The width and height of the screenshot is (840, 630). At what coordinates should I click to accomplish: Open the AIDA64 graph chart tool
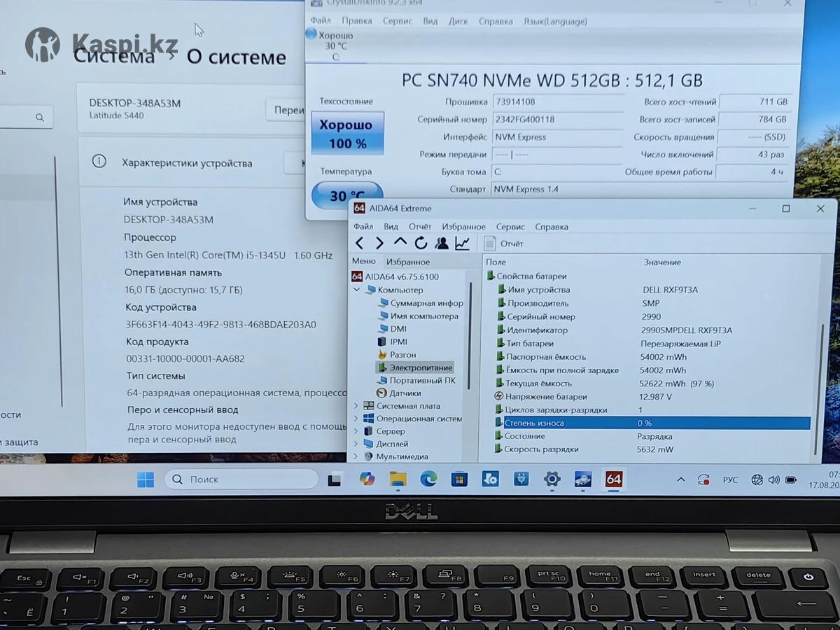click(462, 243)
